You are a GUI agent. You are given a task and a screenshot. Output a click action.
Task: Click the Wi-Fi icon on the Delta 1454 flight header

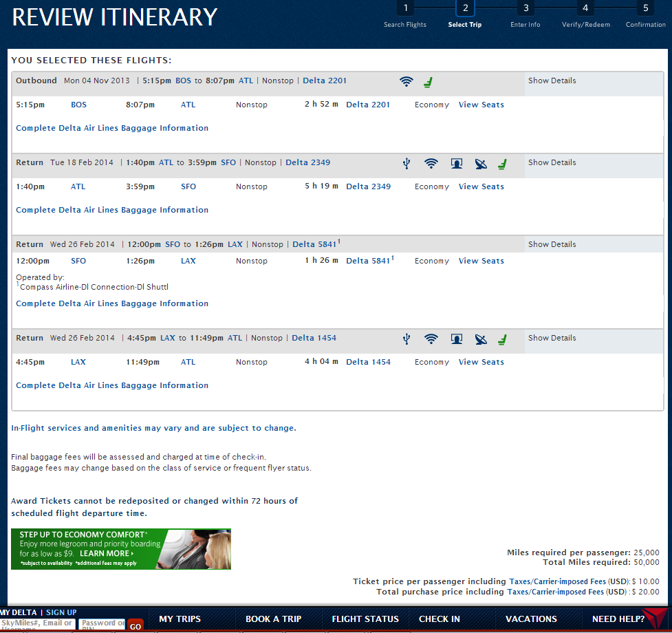[x=431, y=338]
